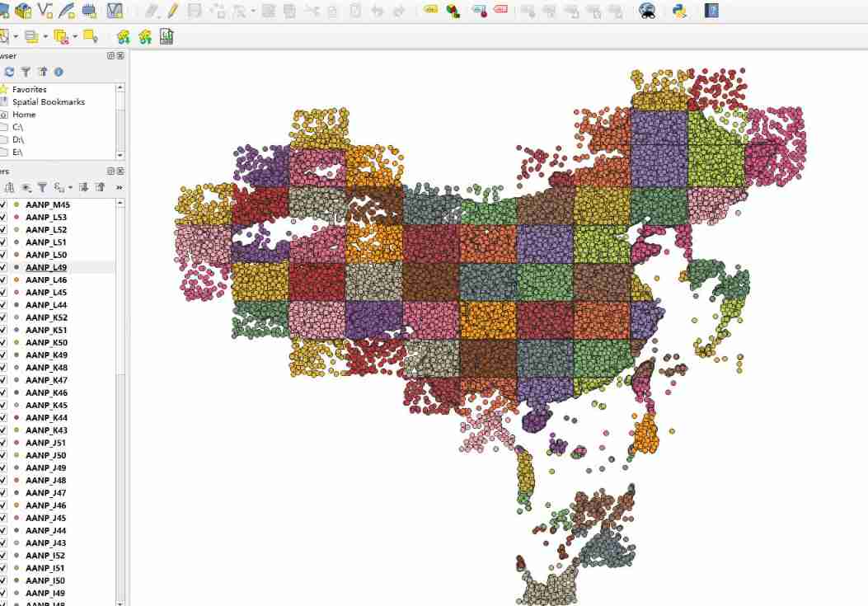Click Collapse All in Browser panel
Viewport: 868px width, 606px height.
[x=43, y=72]
